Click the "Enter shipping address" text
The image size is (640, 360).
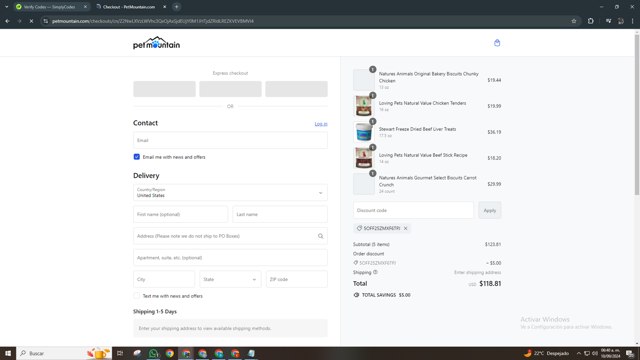(x=477, y=272)
